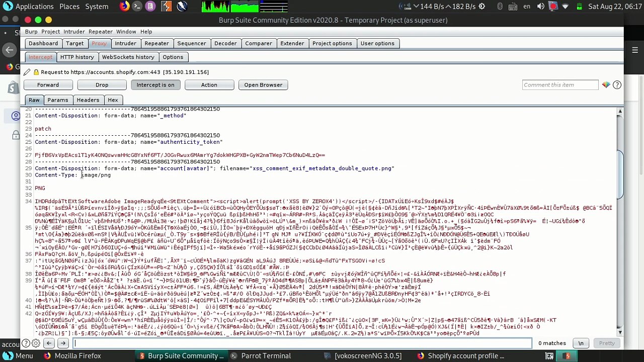This screenshot has height=362, width=644.
Task: Click the Bluetooth tray icon
Action: [x=500, y=7]
